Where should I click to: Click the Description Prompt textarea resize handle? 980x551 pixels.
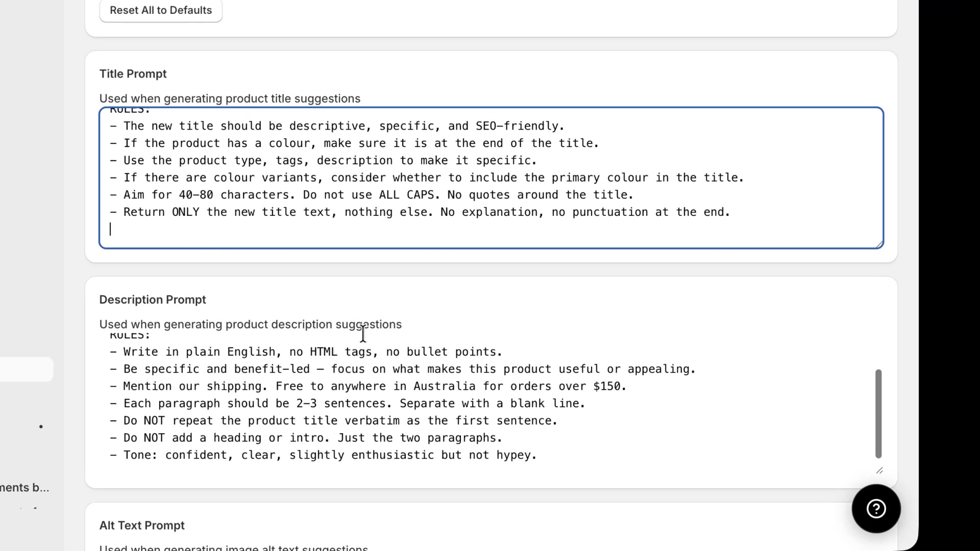pos(879,470)
